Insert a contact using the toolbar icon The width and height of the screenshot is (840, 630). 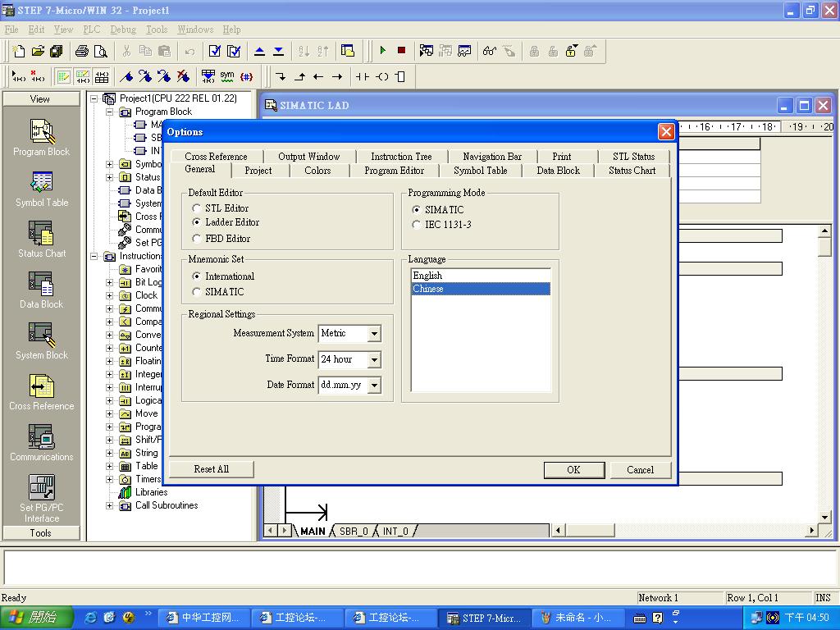363,76
